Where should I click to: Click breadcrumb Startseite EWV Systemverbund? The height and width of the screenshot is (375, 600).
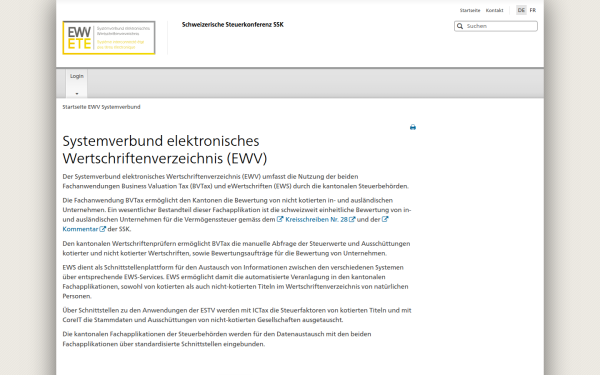click(x=101, y=107)
